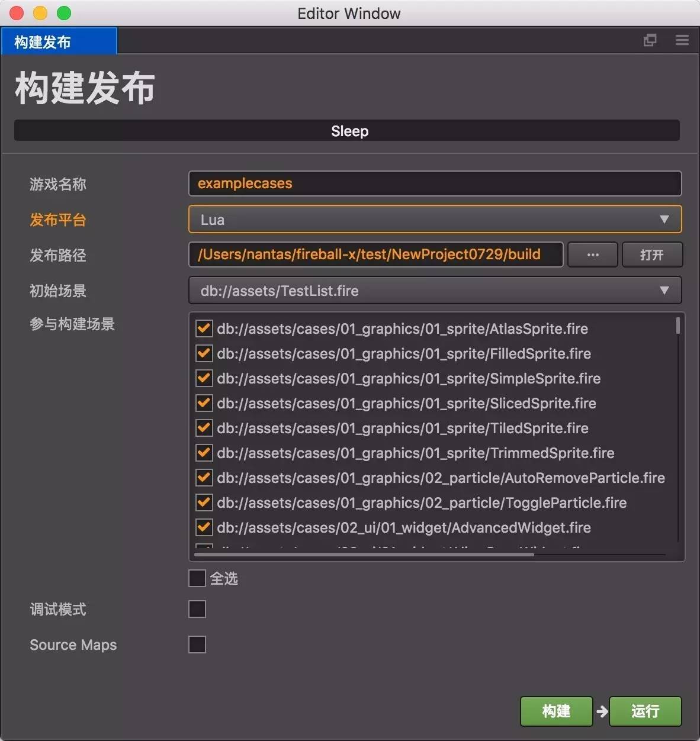Screen dimensions: 700x741
Task: Enable Source Maps generation
Action: coord(197,645)
